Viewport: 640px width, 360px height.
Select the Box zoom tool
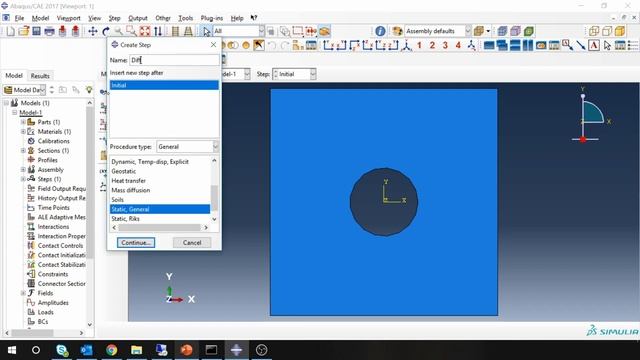point(131,31)
